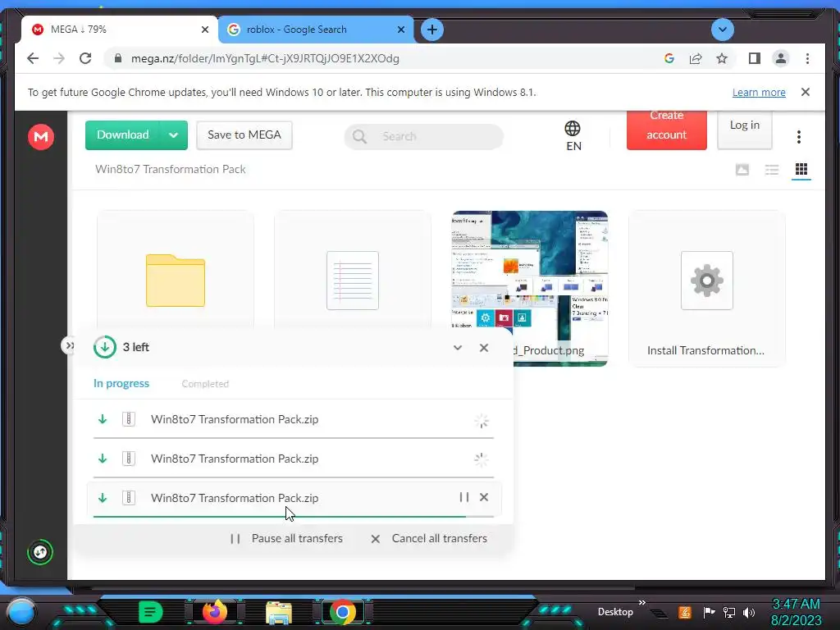The image size is (840, 630).
Task: Open the Start orb button
Action: pyautogui.click(x=21, y=612)
